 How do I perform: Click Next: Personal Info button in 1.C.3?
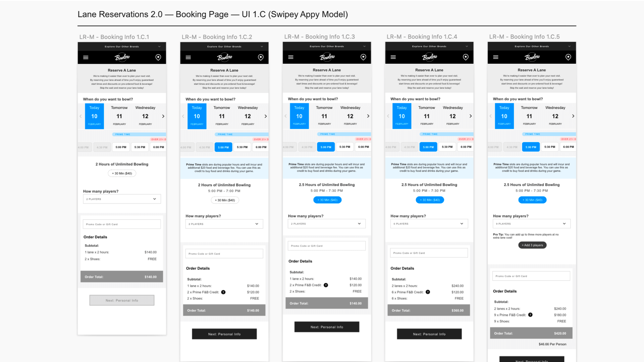(327, 327)
